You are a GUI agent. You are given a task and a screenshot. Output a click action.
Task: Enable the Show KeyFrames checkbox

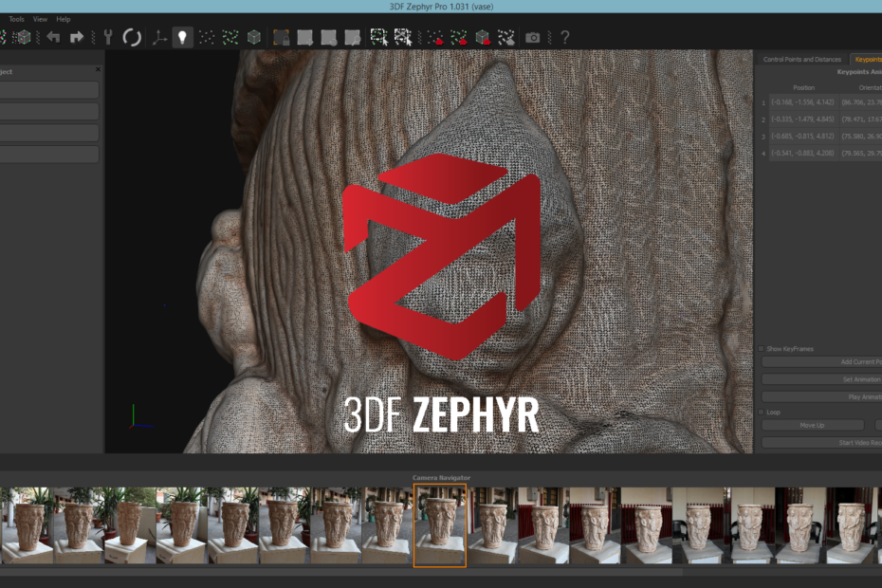761,349
